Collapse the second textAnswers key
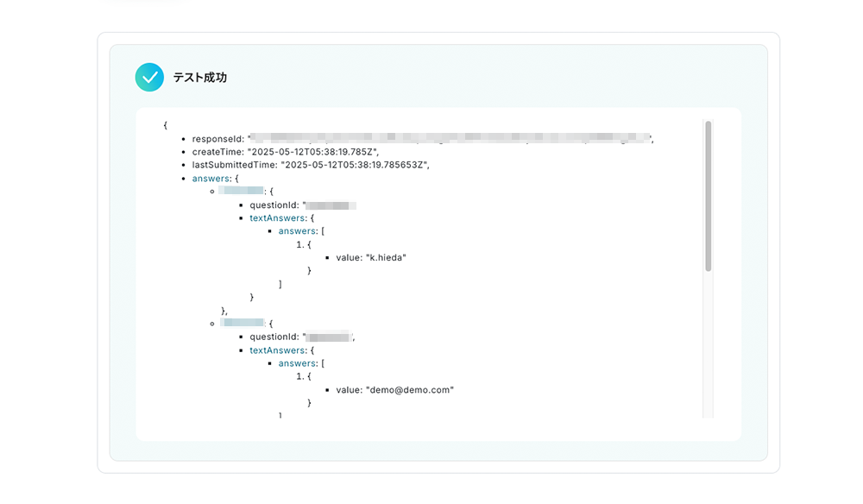The width and height of the screenshot is (863, 504). pyautogui.click(x=277, y=350)
